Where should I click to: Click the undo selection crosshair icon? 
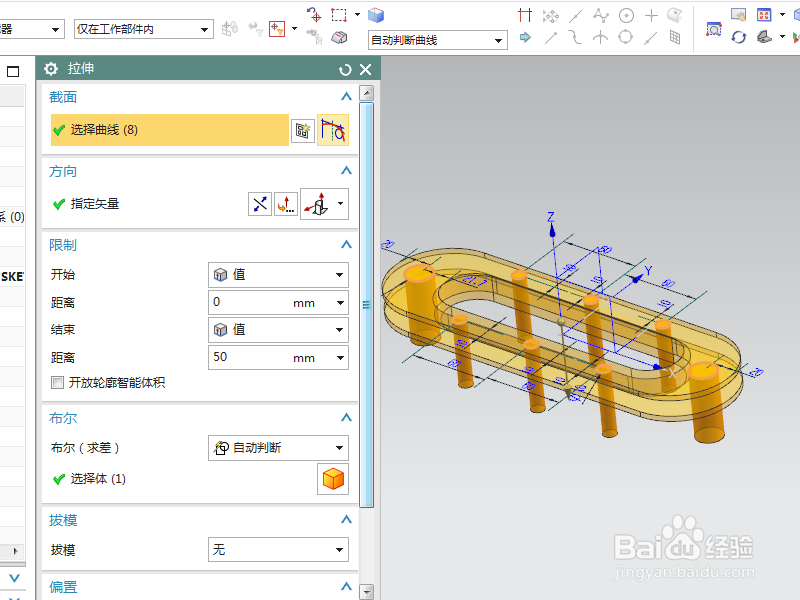point(314,14)
